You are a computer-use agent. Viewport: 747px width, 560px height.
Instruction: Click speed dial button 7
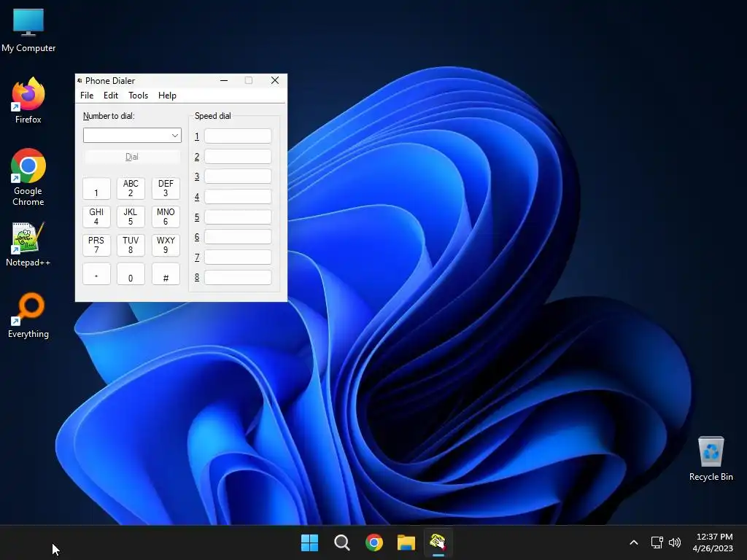(x=238, y=257)
